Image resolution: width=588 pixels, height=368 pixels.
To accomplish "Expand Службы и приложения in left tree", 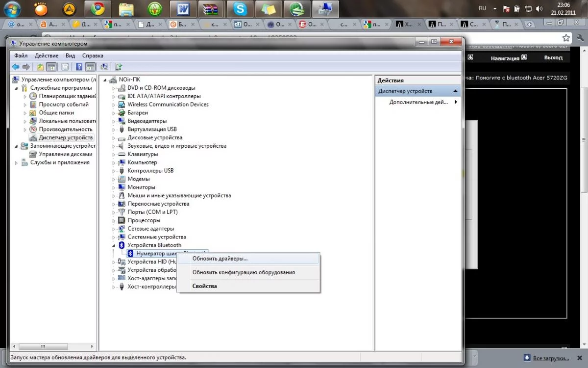I will (16, 162).
